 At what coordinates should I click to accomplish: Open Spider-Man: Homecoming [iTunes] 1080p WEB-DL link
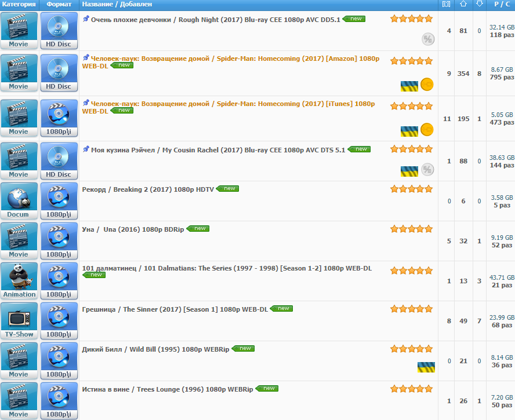229,107
